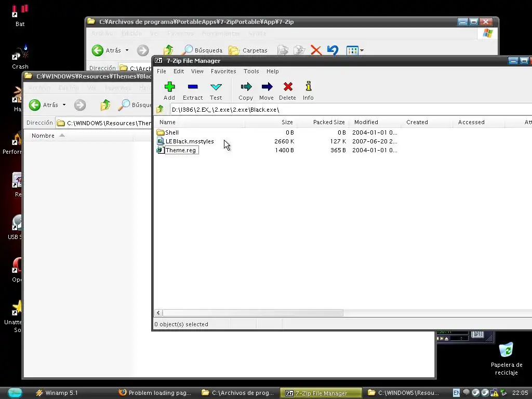Go up one folder in 7-Zip
The width and height of the screenshot is (532, 399).
(x=160, y=110)
